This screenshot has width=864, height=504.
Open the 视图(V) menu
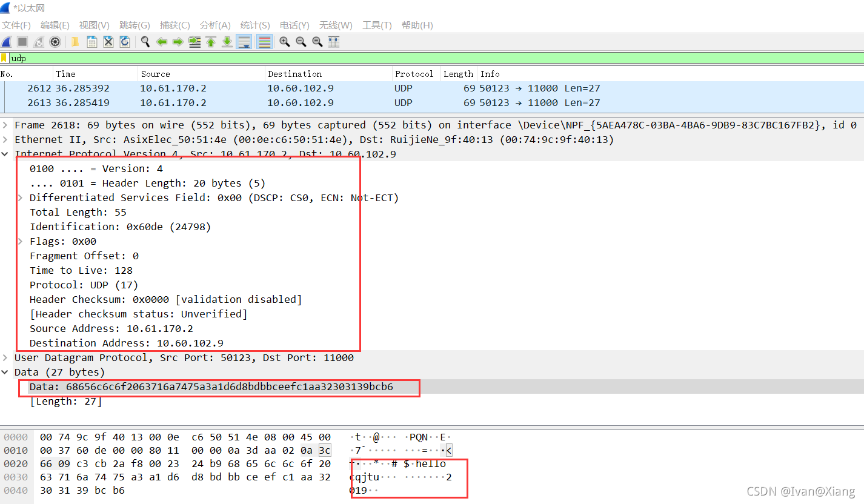coord(95,25)
